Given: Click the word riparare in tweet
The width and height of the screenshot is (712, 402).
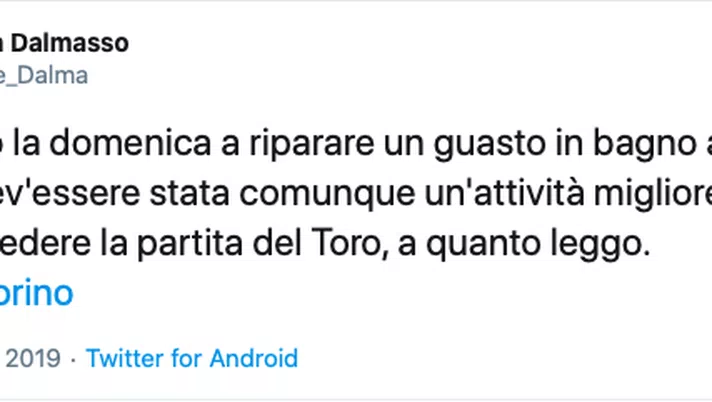Looking at the screenshot, I should click(311, 145).
